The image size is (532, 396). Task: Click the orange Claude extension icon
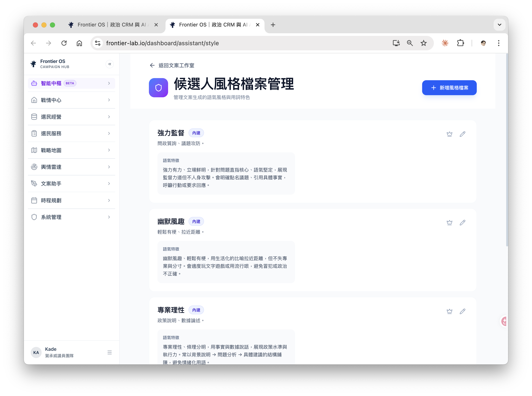click(x=445, y=43)
